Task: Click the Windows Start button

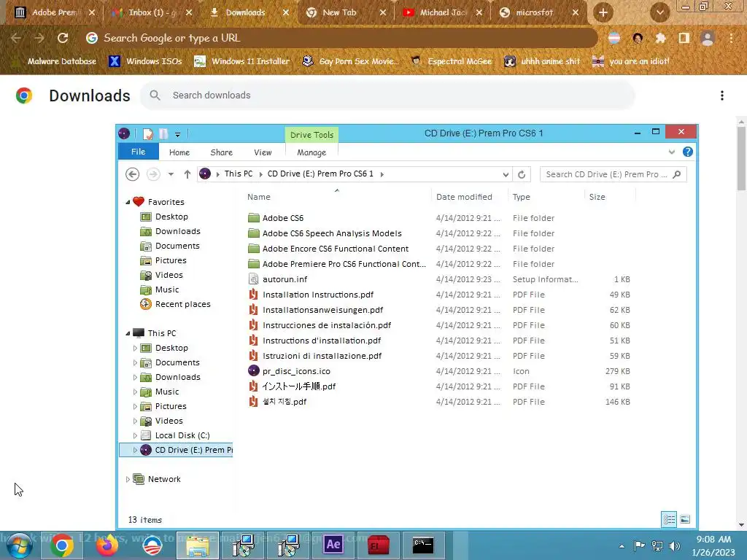Action: tap(19, 545)
